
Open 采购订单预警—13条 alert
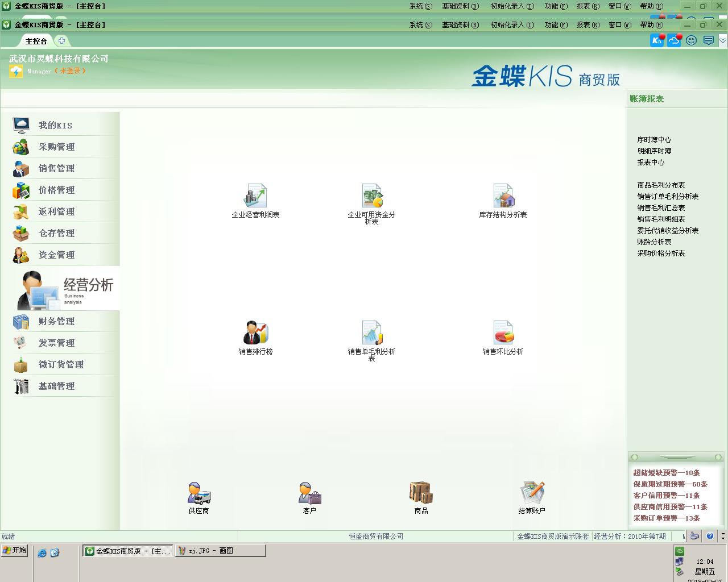tap(667, 518)
